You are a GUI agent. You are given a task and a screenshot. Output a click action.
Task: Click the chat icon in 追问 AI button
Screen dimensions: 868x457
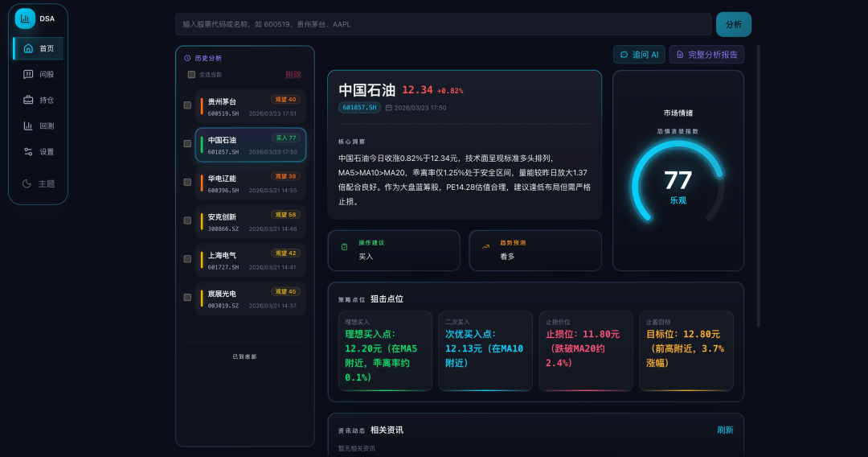pyautogui.click(x=624, y=55)
